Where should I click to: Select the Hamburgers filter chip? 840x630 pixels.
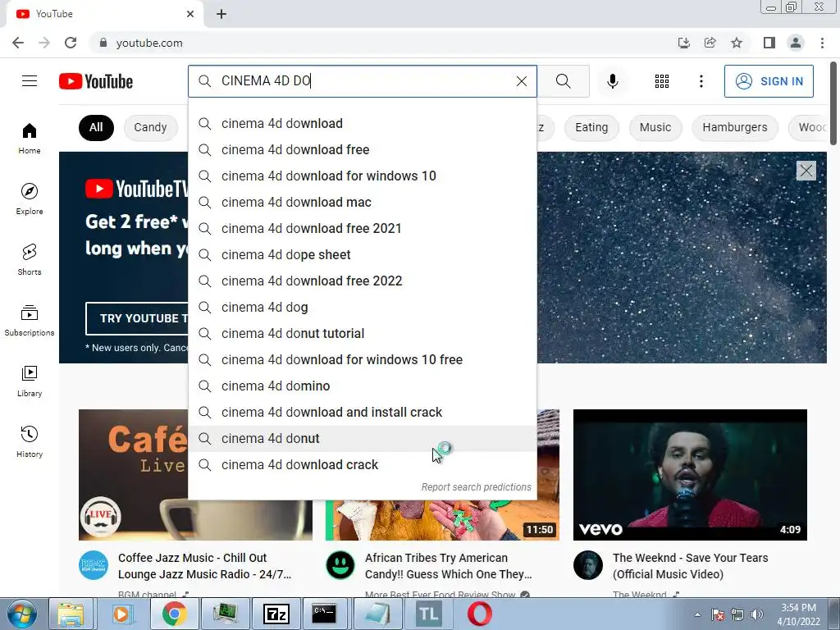pyautogui.click(x=734, y=127)
